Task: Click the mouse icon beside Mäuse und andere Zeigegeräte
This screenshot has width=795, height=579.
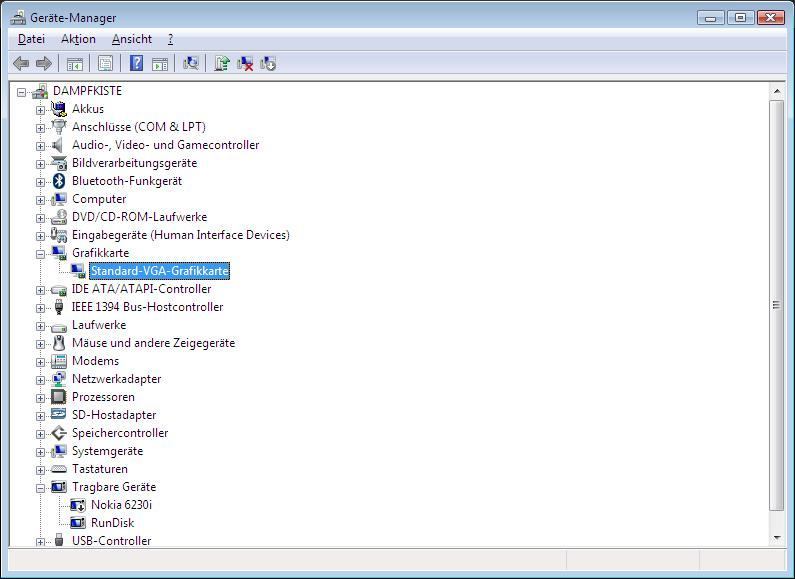Action: tap(59, 343)
